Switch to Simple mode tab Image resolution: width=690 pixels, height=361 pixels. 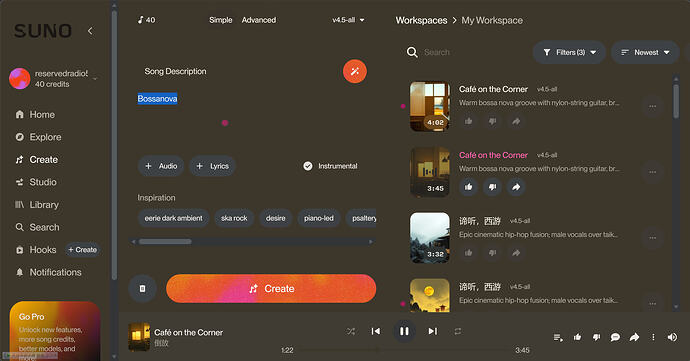220,20
